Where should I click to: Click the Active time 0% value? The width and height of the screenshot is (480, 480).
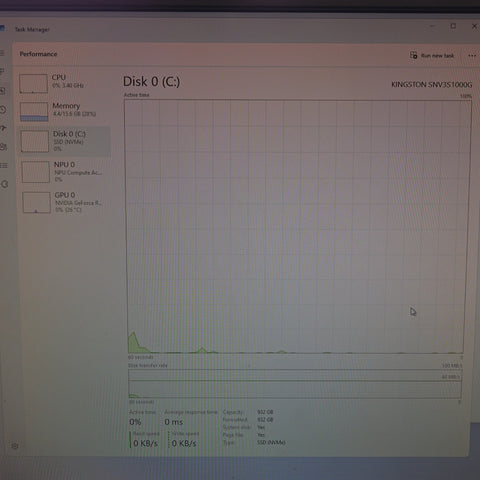tap(135, 422)
